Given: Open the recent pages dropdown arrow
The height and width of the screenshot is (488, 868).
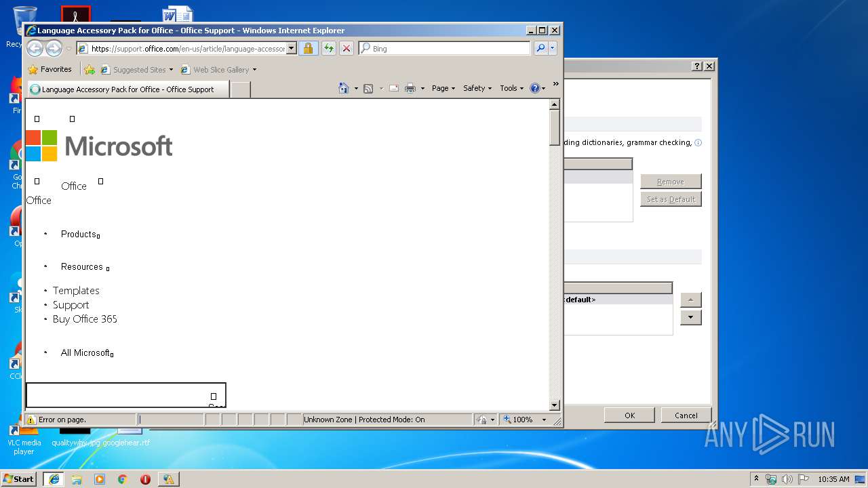Looking at the screenshot, I should click(68, 49).
